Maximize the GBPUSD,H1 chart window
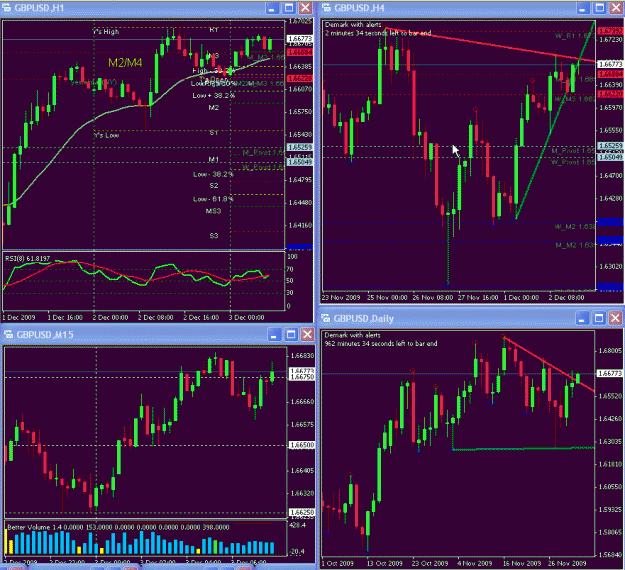 [x=289, y=8]
